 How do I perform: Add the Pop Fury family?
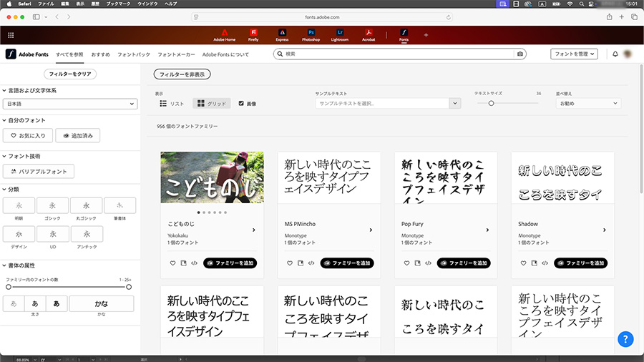464,263
